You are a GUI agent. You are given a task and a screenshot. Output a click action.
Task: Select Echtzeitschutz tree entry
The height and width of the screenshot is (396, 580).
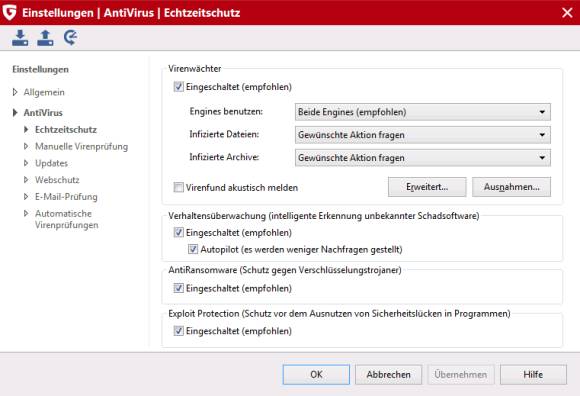[66, 129]
